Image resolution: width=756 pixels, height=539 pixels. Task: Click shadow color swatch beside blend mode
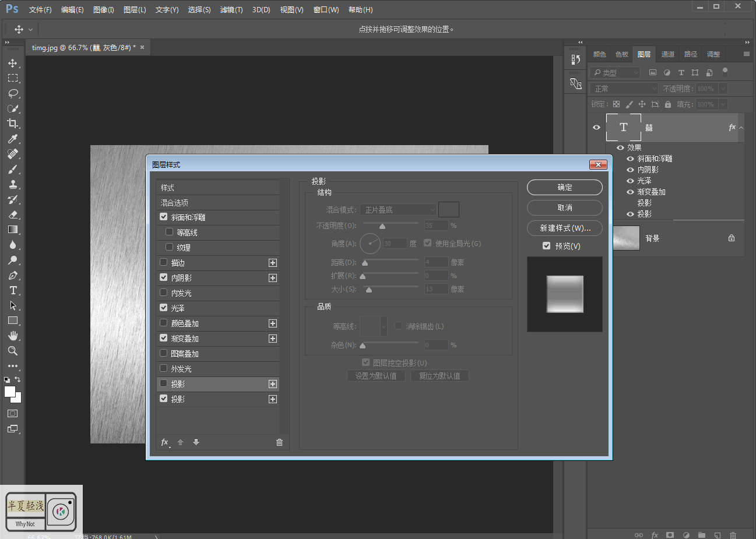[x=449, y=210]
